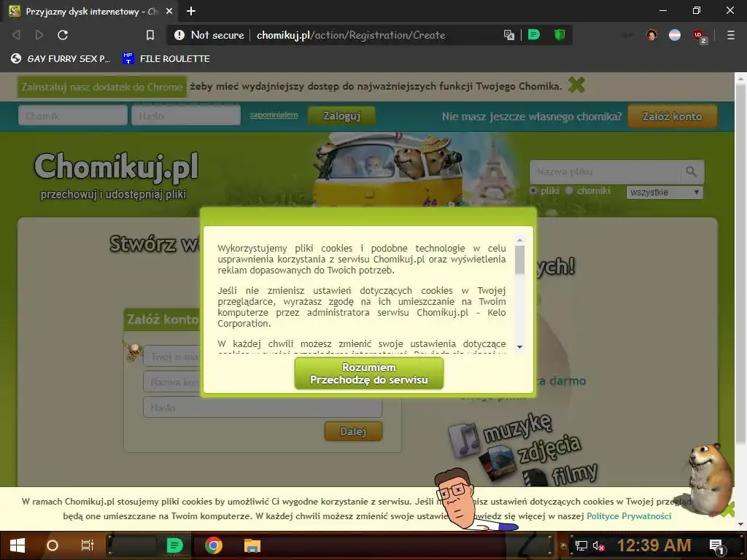This screenshot has height=560, width=747.
Task: Select the pliki radio button
Action: pyautogui.click(x=533, y=190)
